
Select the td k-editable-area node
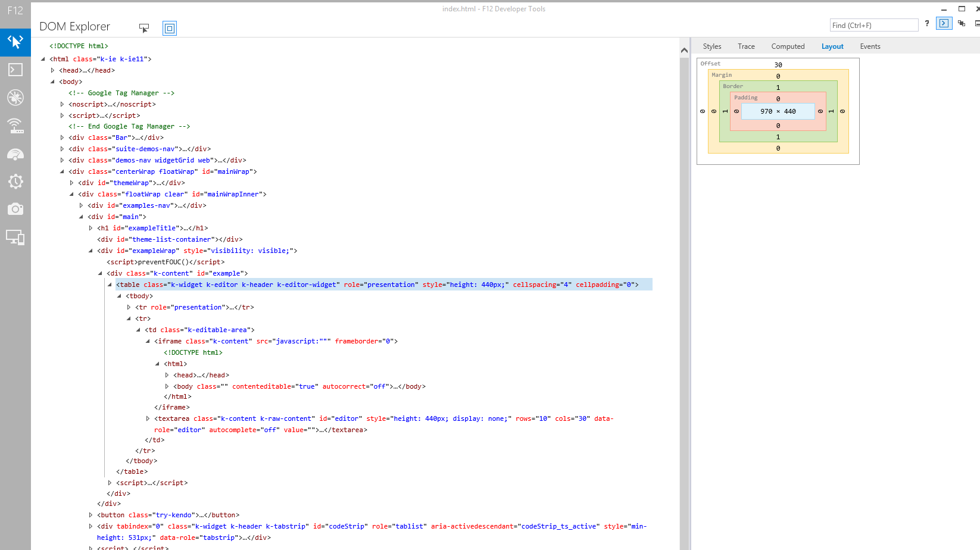pos(199,330)
